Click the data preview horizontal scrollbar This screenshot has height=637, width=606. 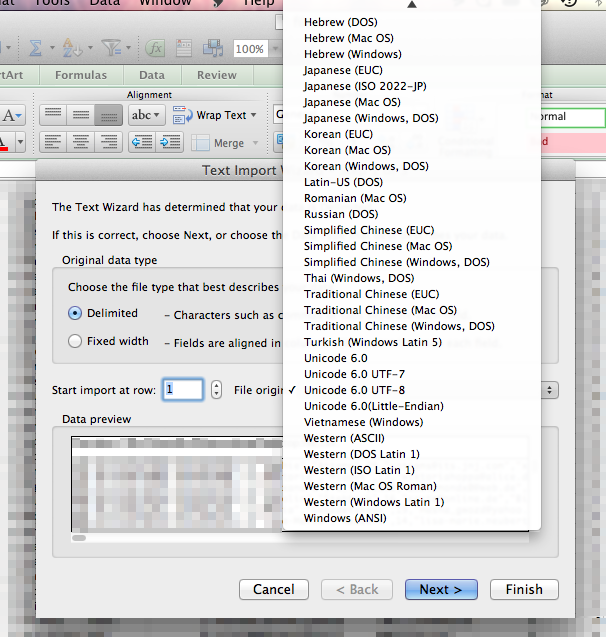(x=79, y=538)
